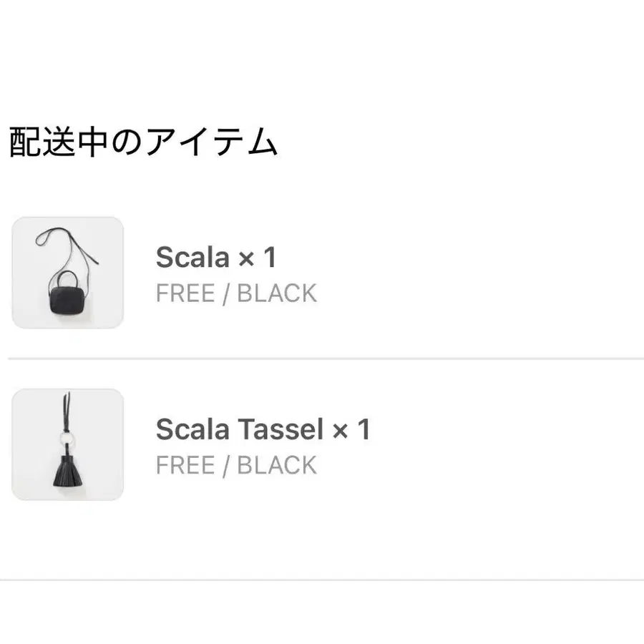
Task: Click the 配送中のアイテム heading
Action: tap(143, 142)
